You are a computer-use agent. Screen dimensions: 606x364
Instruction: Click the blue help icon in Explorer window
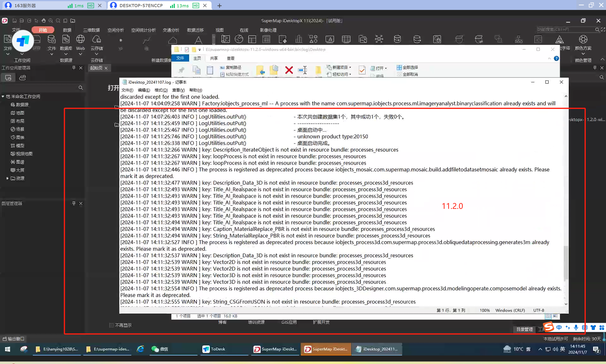[556, 58]
